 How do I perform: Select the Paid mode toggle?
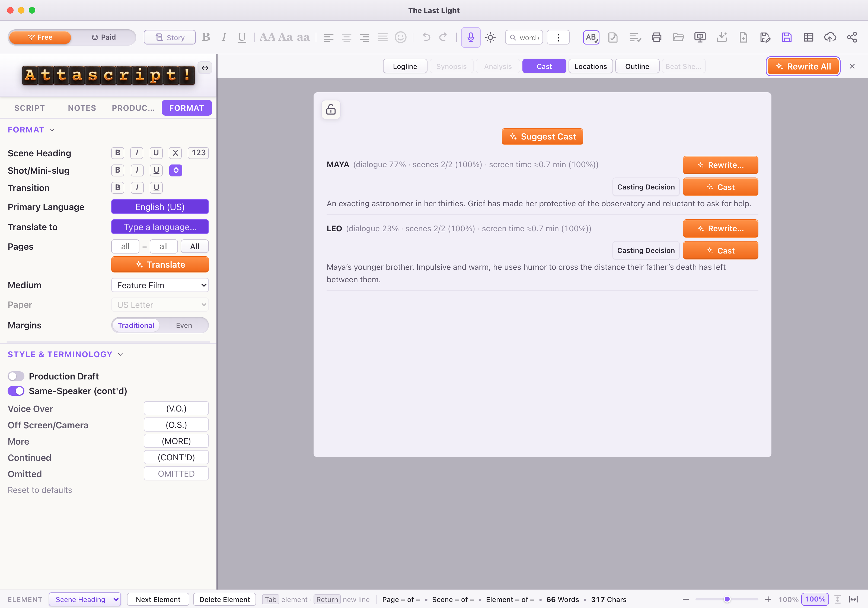(104, 37)
